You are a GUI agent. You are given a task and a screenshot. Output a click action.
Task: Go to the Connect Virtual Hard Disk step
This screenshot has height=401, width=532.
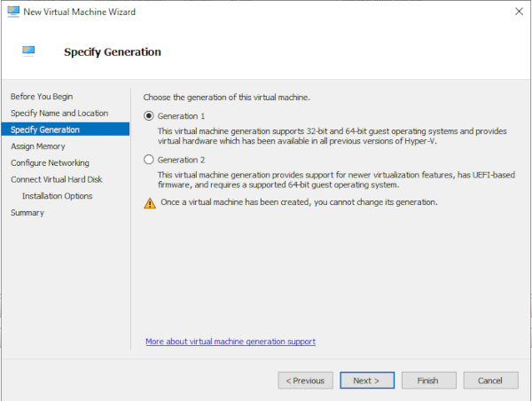[x=58, y=180]
